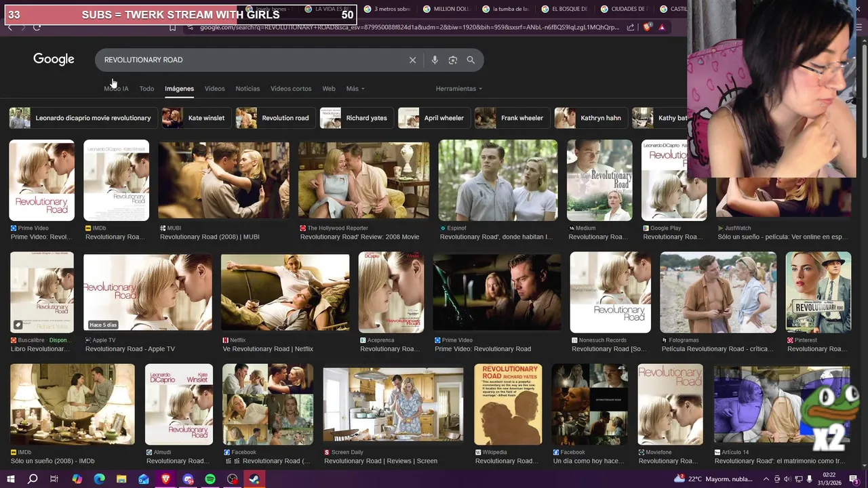Open the Apple TV 'Hace 5 días' image
Viewport: 868px width, 488px height.
point(148,293)
